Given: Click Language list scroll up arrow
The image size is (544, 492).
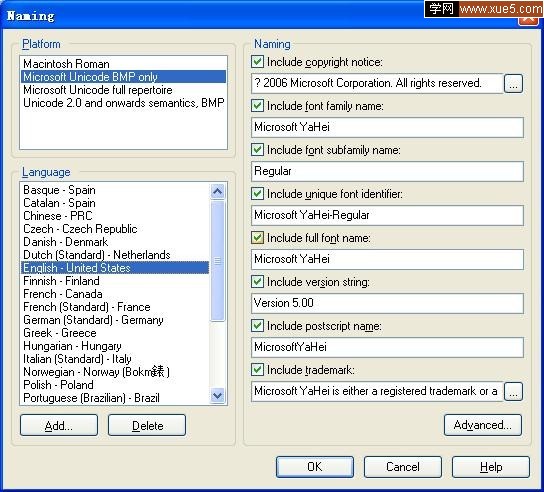Looking at the screenshot, I should [x=218, y=191].
